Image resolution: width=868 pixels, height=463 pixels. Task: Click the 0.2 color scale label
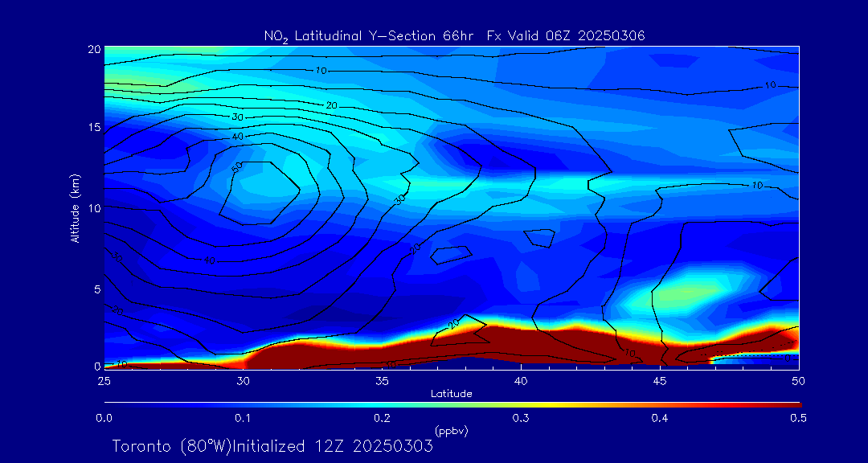(x=382, y=418)
